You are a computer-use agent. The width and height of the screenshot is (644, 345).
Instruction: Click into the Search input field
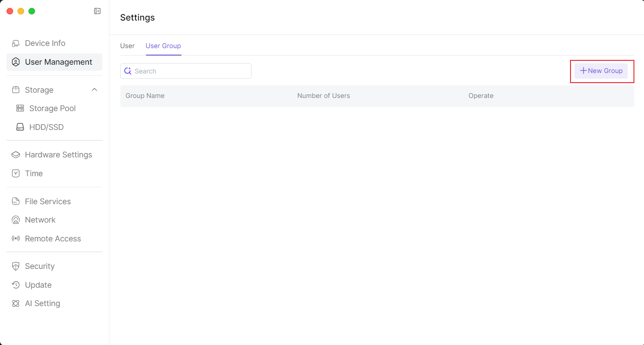click(x=191, y=71)
